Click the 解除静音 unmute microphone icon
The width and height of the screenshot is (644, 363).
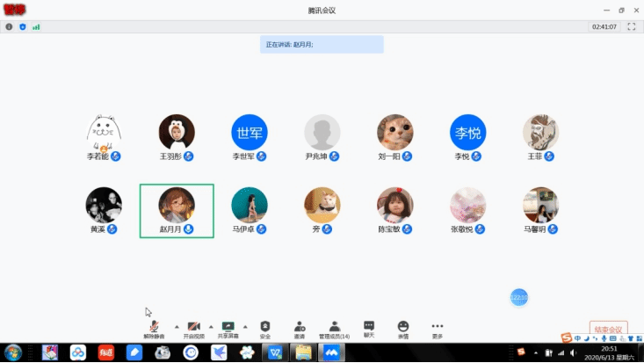pyautogui.click(x=155, y=326)
